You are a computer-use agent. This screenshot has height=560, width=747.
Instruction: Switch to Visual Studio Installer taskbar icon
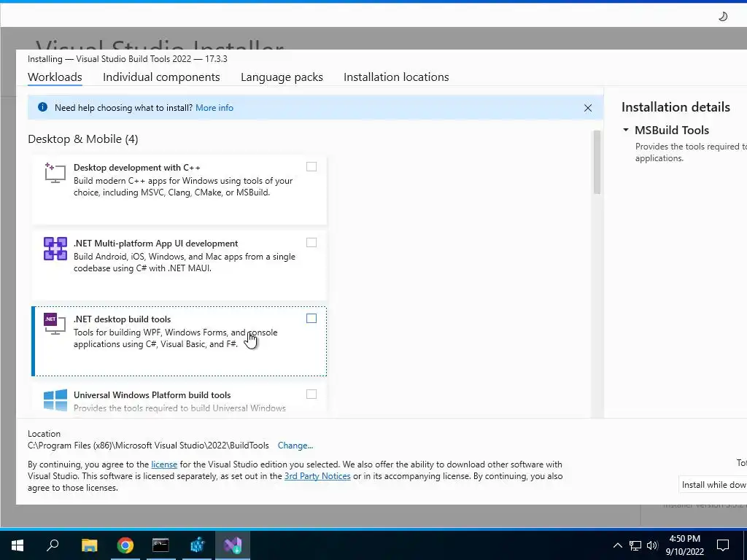tap(233, 545)
